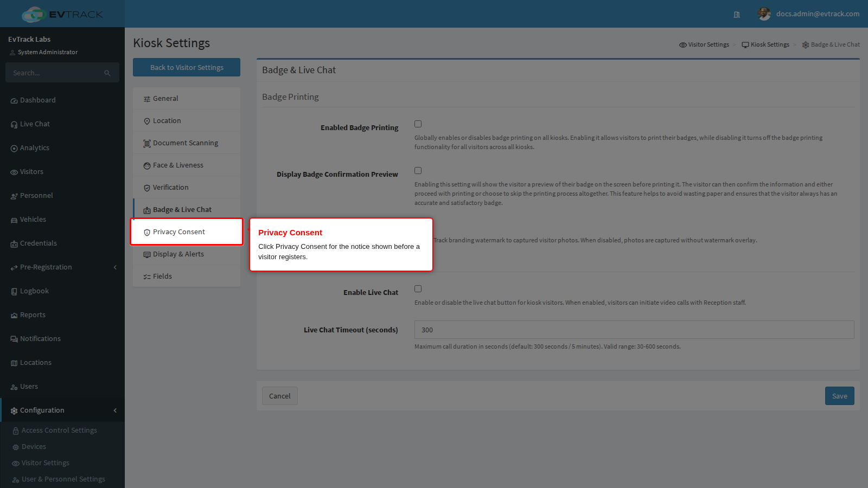Viewport: 868px width, 488px height.
Task: Select the Location settings tab
Action: tap(187, 121)
